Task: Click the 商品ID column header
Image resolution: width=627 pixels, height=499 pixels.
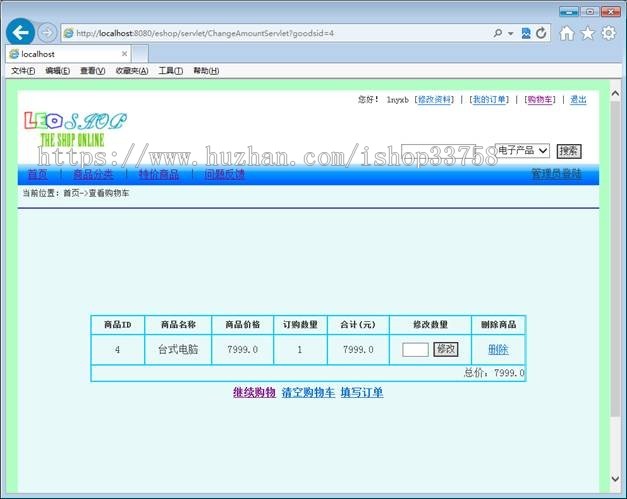Action: [118, 325]
